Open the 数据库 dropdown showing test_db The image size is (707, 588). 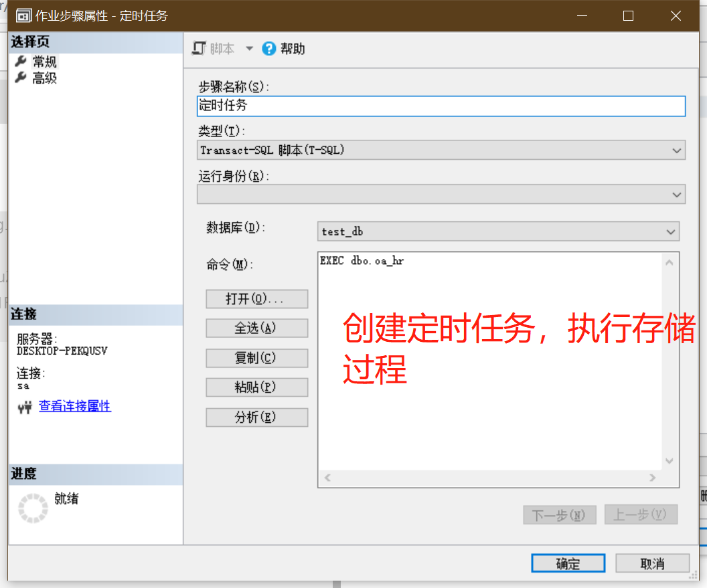click(672, 231)
